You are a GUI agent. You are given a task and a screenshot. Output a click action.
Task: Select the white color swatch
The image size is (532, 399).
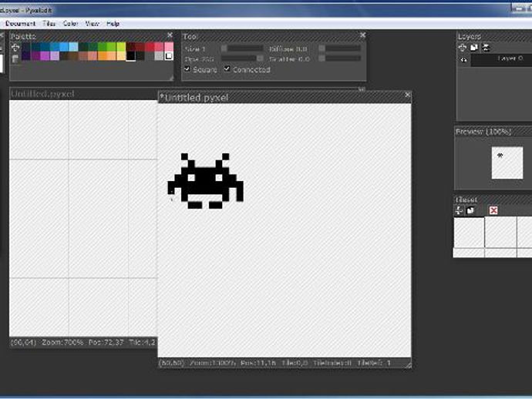click(169, 56)
